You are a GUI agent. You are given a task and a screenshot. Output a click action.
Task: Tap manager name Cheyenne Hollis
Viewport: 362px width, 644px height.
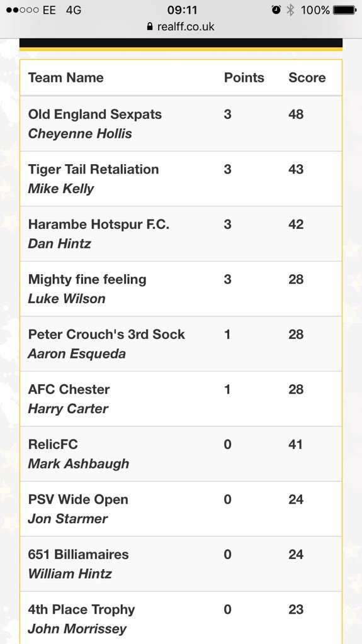(80, 133)
